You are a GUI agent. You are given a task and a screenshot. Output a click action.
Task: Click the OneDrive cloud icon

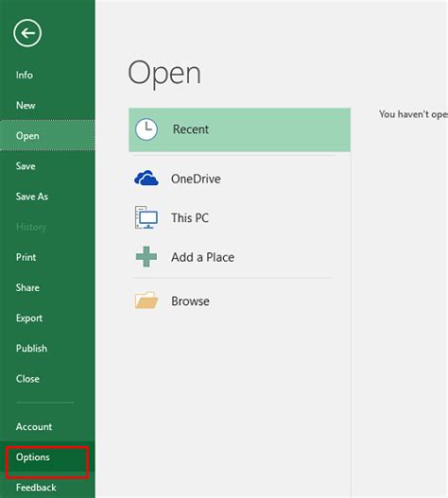[146, 179]
